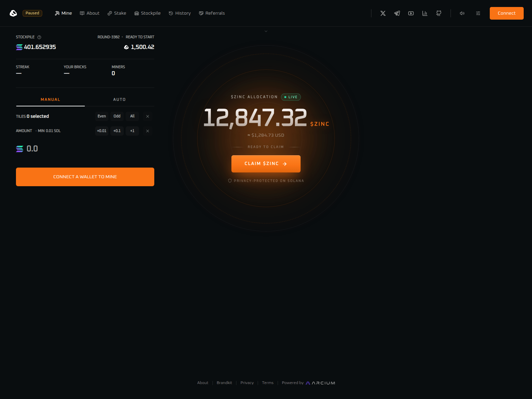Clear the amount with the X
532x399 pixels.
point(148,131)
